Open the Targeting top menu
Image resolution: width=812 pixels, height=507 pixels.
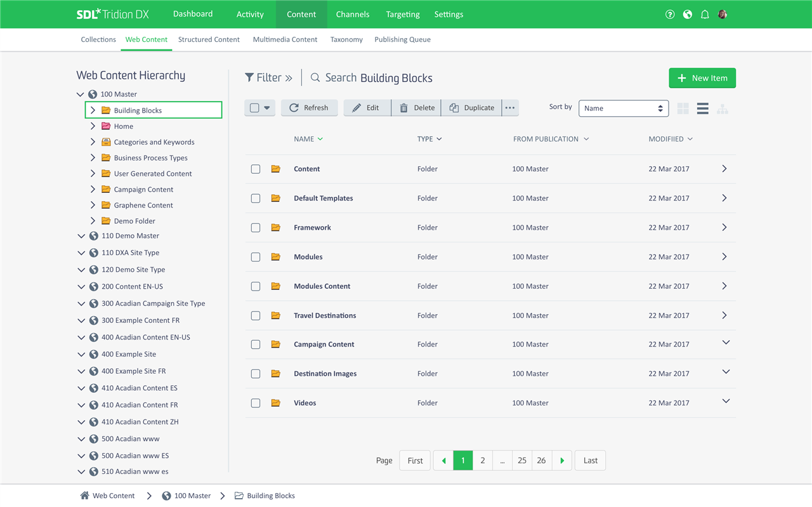pos(403,14)
